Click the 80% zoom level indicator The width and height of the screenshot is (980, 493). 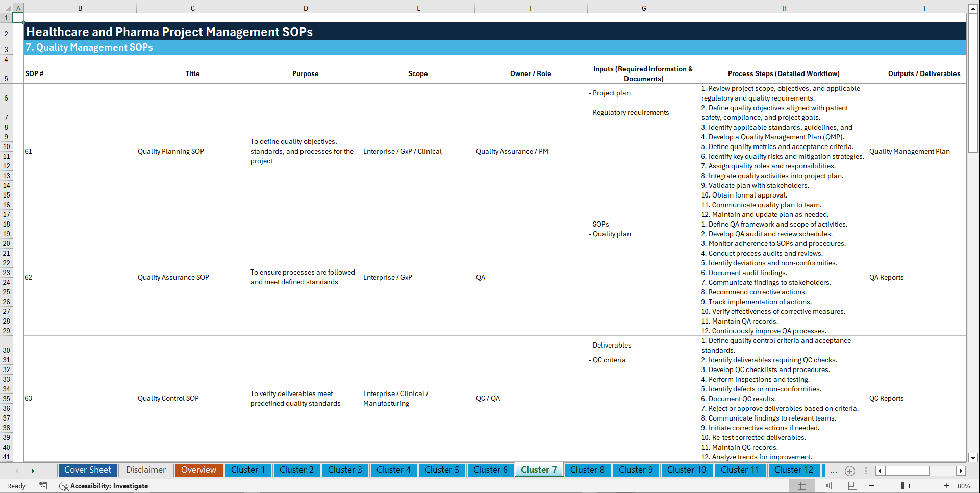(964, 486)
